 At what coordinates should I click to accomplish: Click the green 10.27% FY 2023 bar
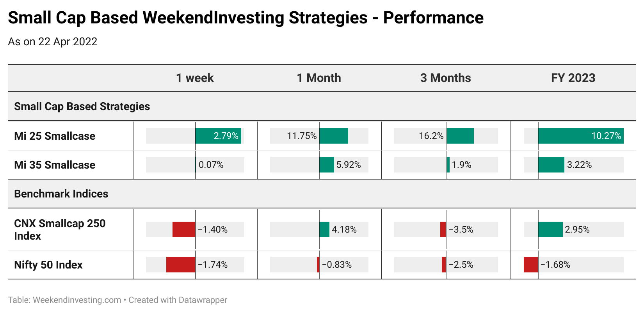pos(581,136)
